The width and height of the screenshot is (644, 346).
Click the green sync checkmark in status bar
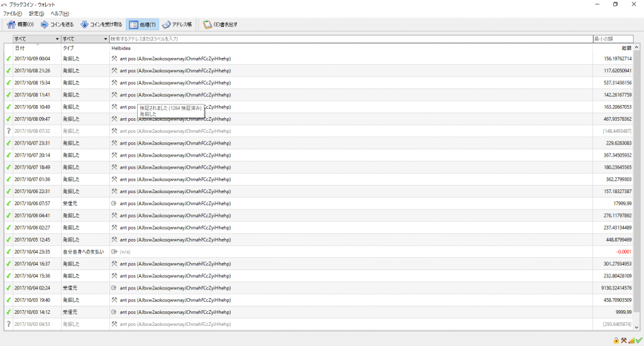639,340
